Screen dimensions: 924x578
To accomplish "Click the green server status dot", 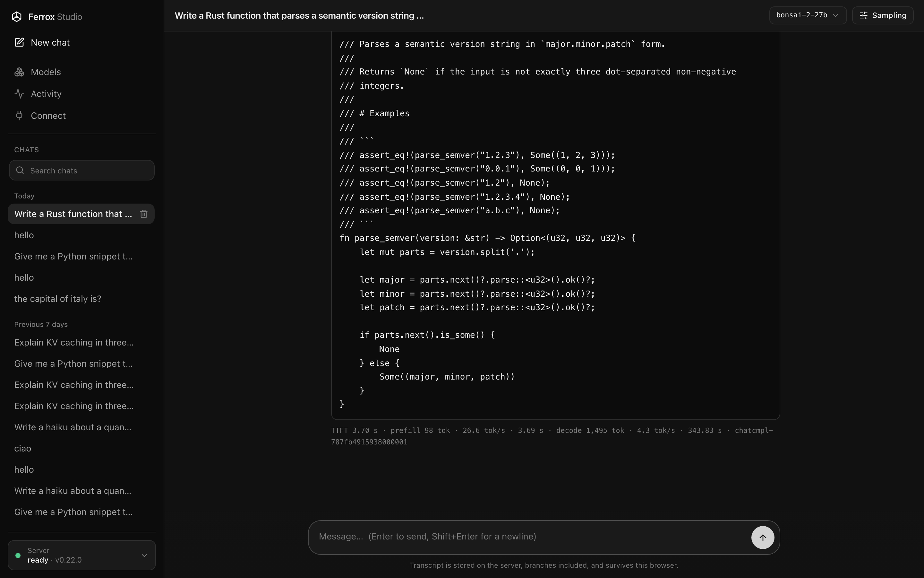I will tap(18, 556).
